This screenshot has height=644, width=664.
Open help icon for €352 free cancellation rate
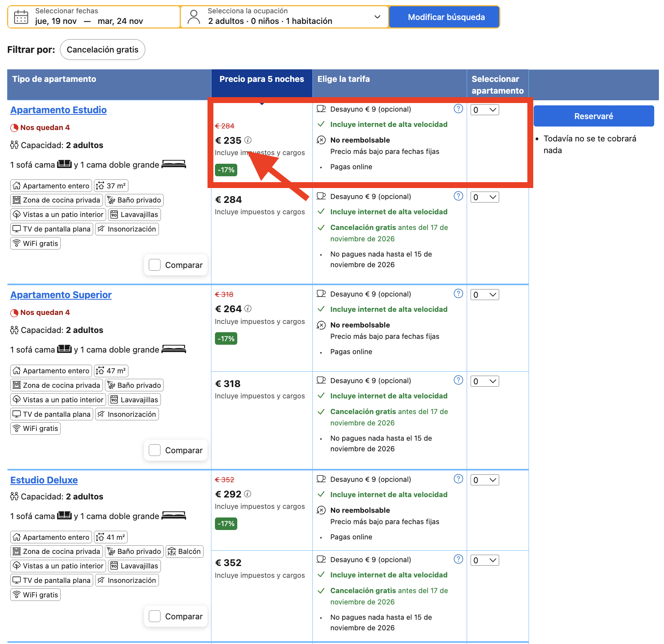[458, 559]
